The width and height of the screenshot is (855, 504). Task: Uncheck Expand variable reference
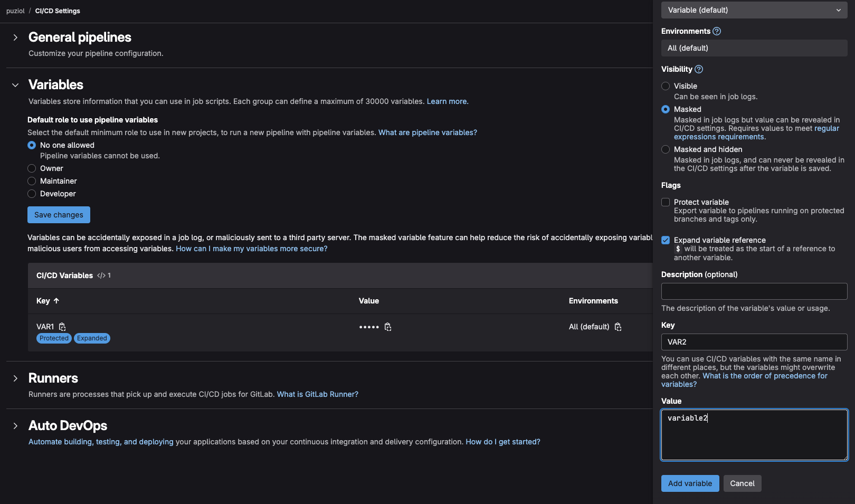pyautogui.click(x=666, y=240)
